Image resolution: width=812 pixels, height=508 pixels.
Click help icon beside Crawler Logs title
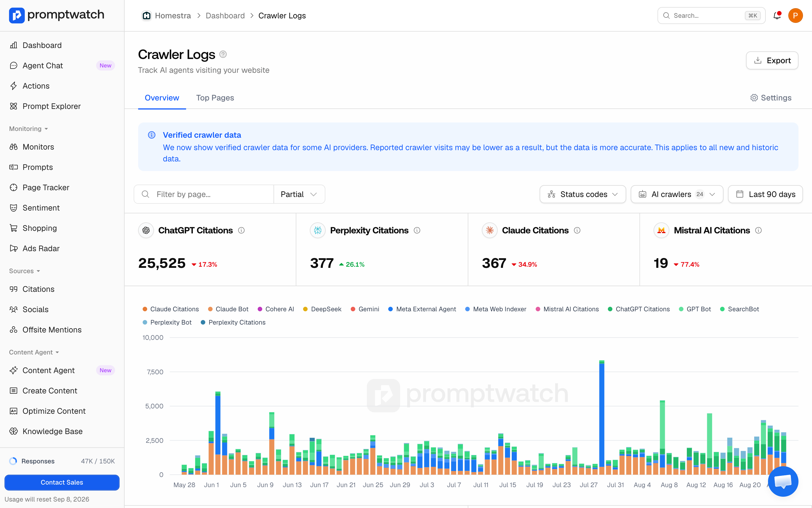pos(223,54)
